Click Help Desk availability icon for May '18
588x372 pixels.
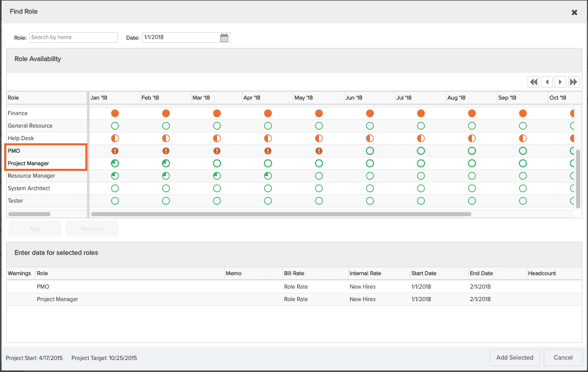tap(319, 138)
